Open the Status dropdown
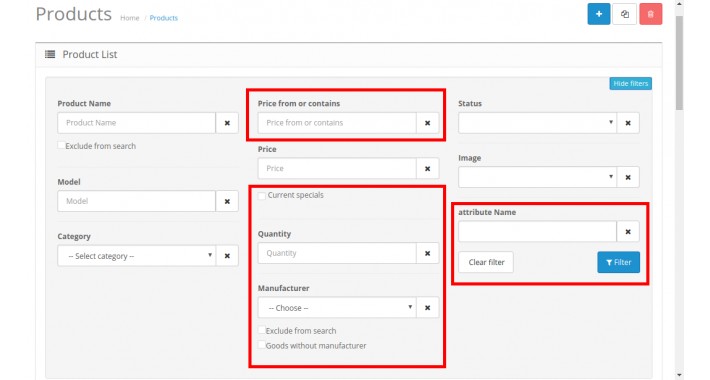Image resolution: width=710 pixels, height=380 pixels. (537, 123)
